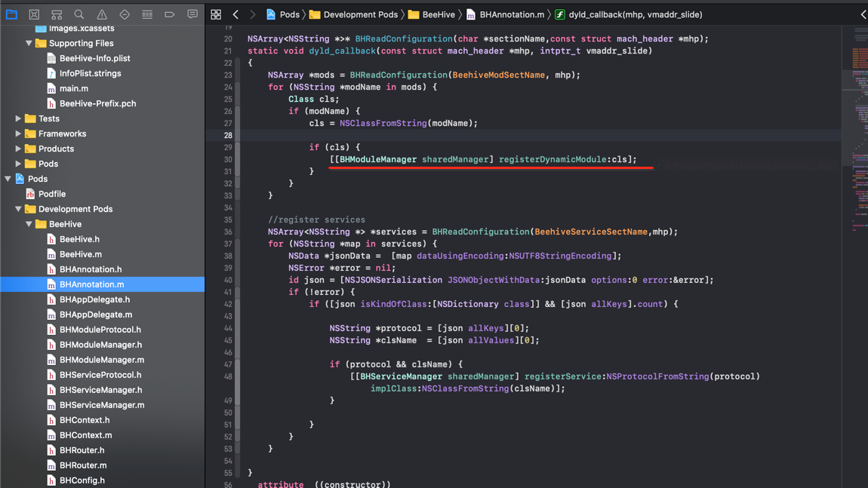
Task: Open the Find navigator magnifier icon
Action: 79,14
